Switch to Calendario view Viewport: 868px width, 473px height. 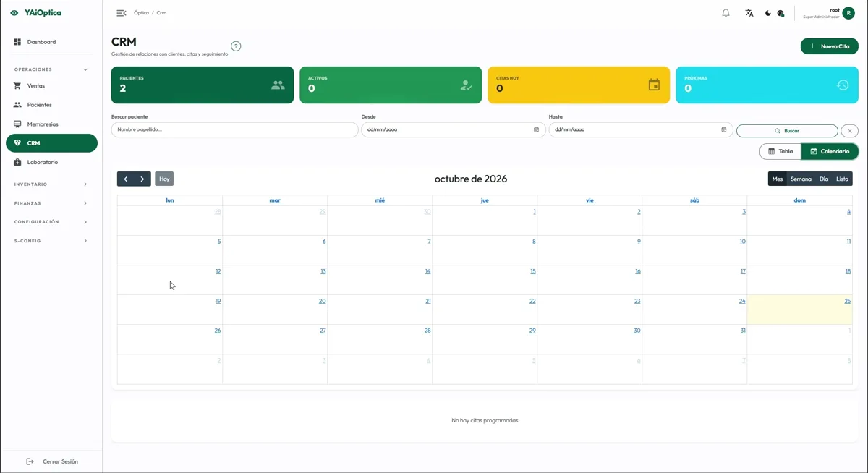pos(830,151)
